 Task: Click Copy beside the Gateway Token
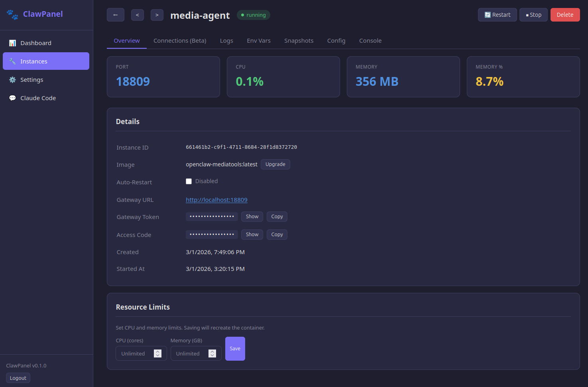coord(277,216)
